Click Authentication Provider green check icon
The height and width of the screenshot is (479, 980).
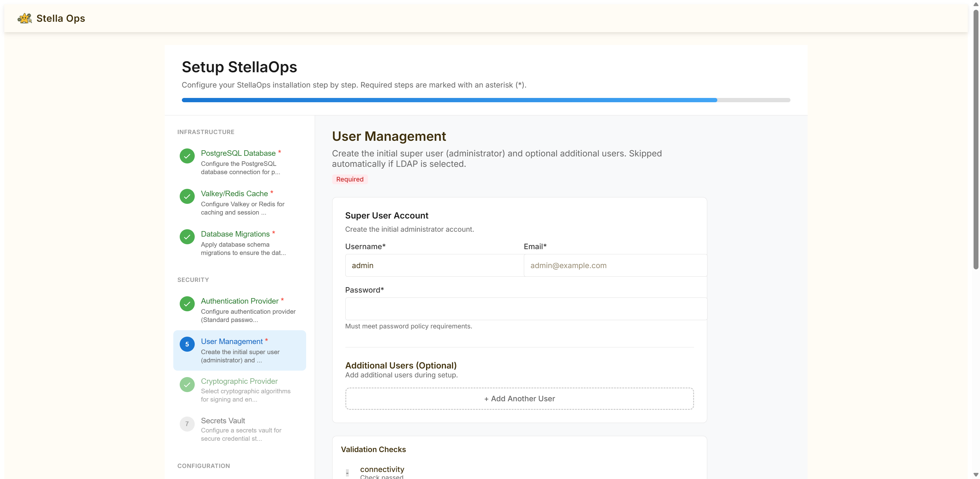[x=187, y=304]
